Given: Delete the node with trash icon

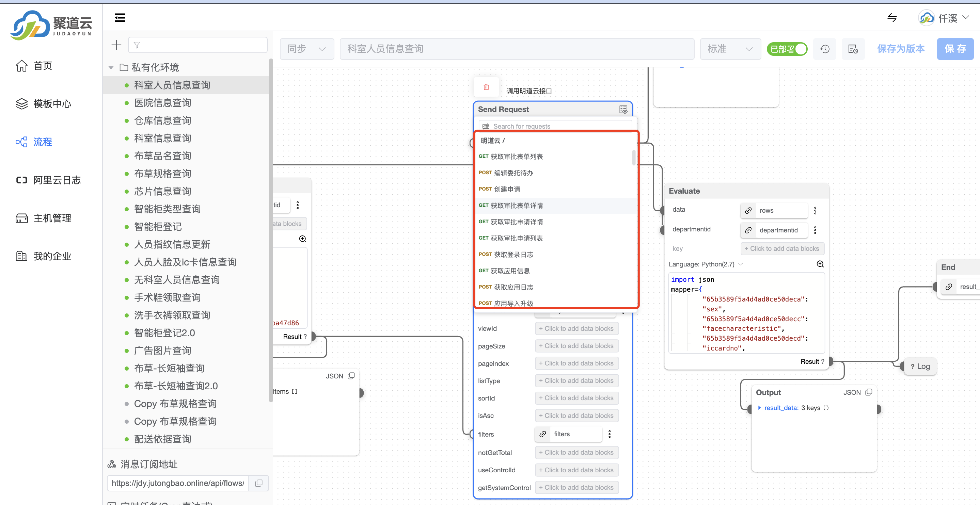Looking at the screenshot, I should tap(486, 87).
